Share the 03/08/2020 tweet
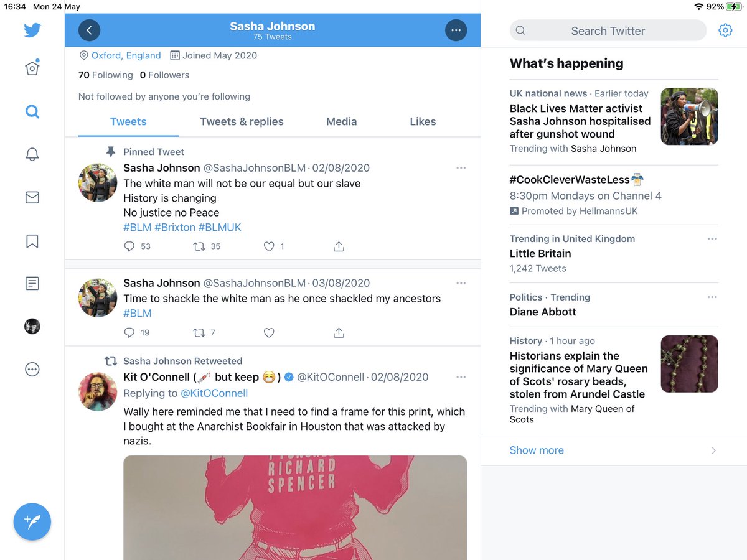The image size is (747, 560). click(339, 333)
